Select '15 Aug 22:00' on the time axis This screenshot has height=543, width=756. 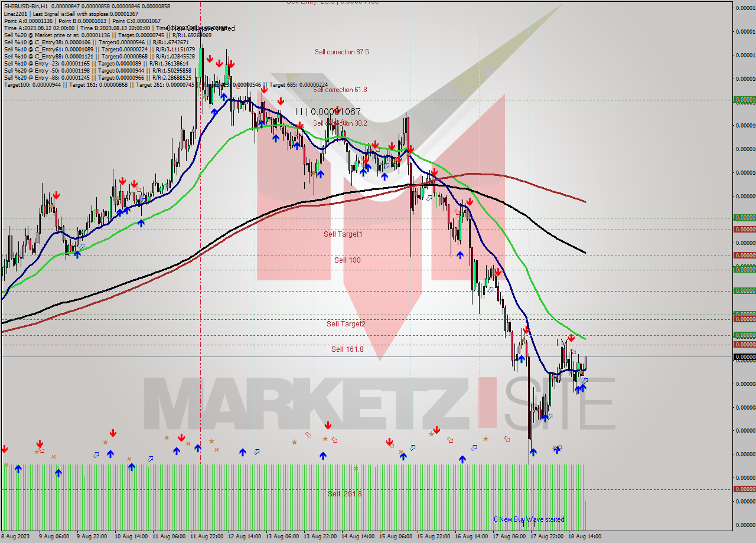[433, 537]
